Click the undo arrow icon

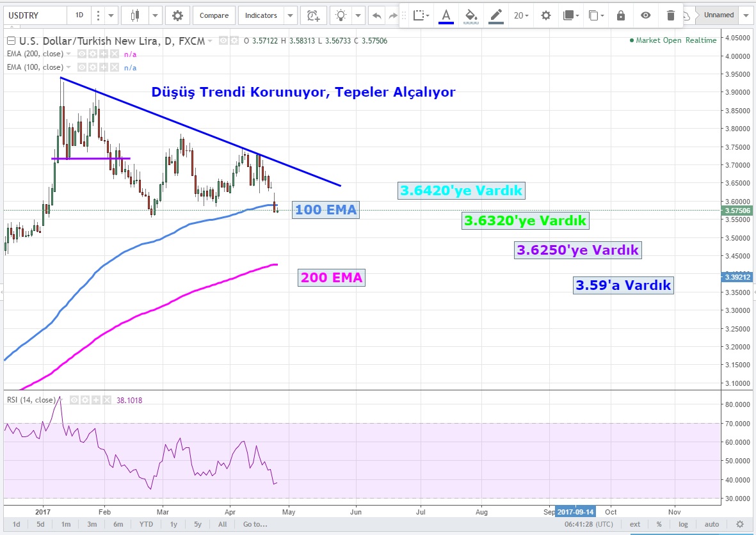click(377, 15)
